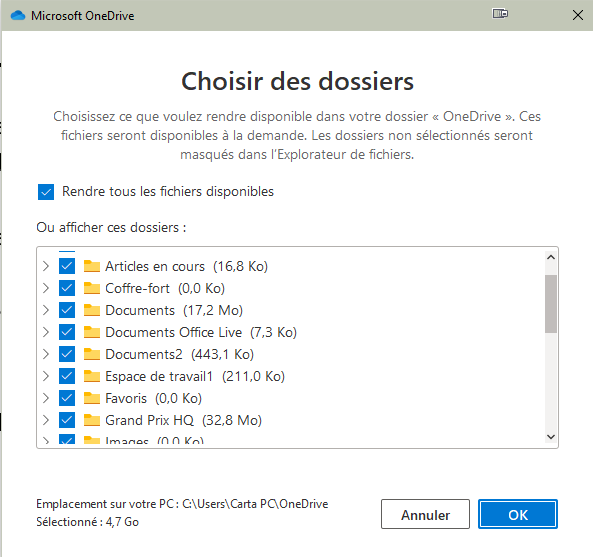Expand the Favoris folder

click(46, 398)
